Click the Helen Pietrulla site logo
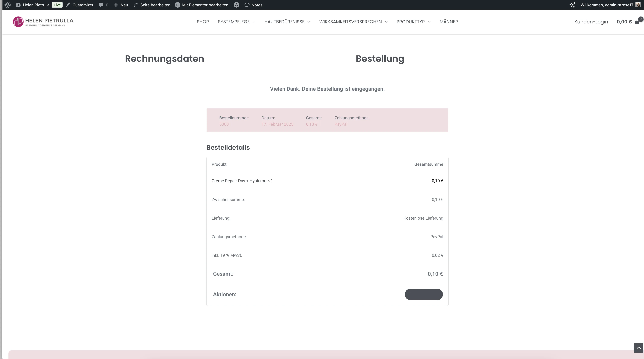The width and height of the screenshot is (644, 359). pos(43,22)
